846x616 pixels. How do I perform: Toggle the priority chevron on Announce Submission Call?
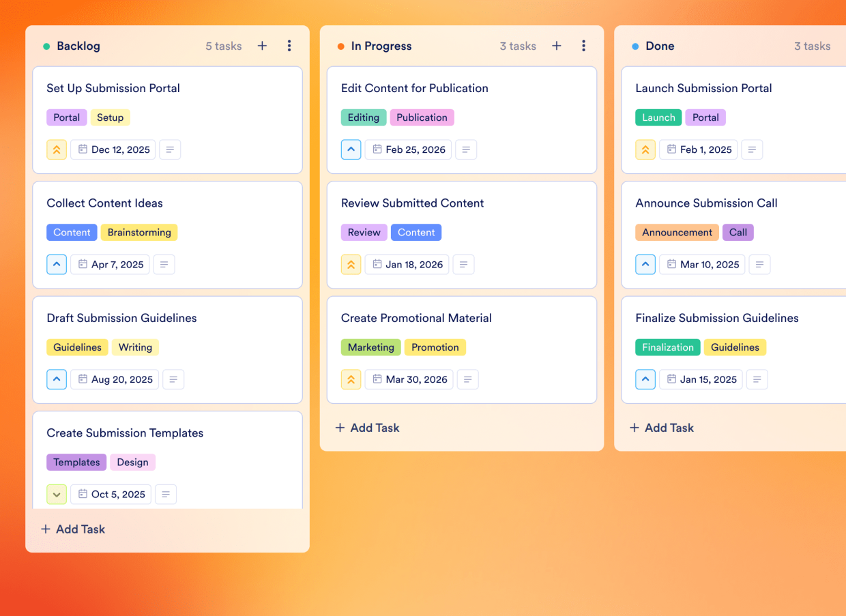point(645,264)
